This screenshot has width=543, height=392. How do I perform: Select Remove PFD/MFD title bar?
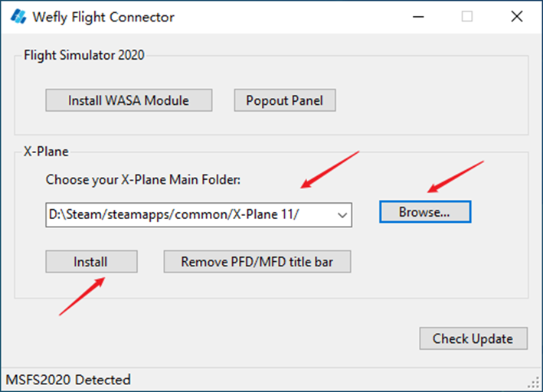point(257,262)
